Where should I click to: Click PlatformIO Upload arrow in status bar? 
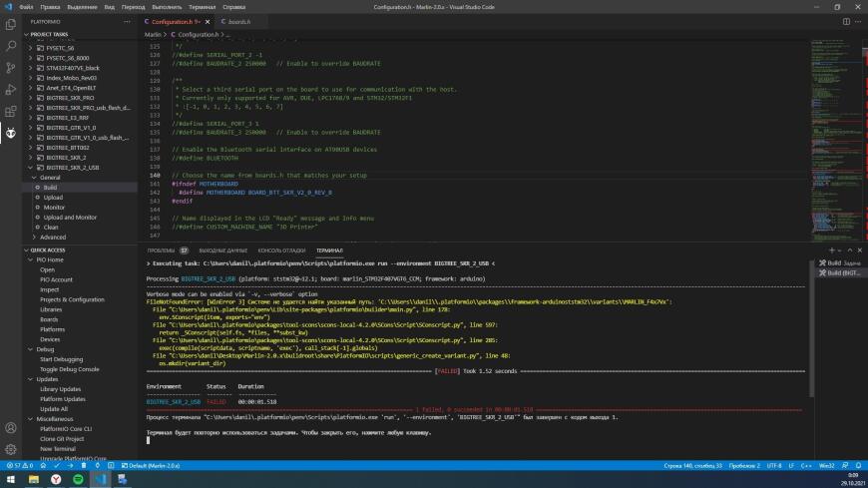70,466
